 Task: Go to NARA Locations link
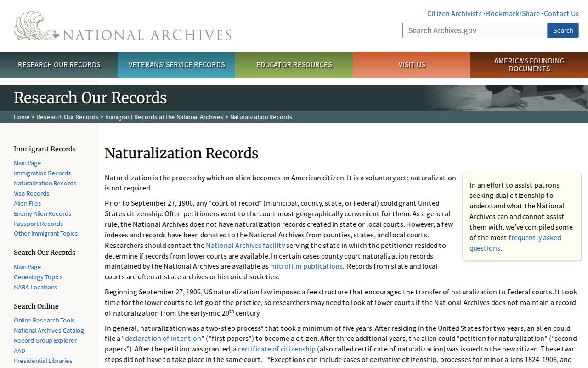tap(35, 287)
